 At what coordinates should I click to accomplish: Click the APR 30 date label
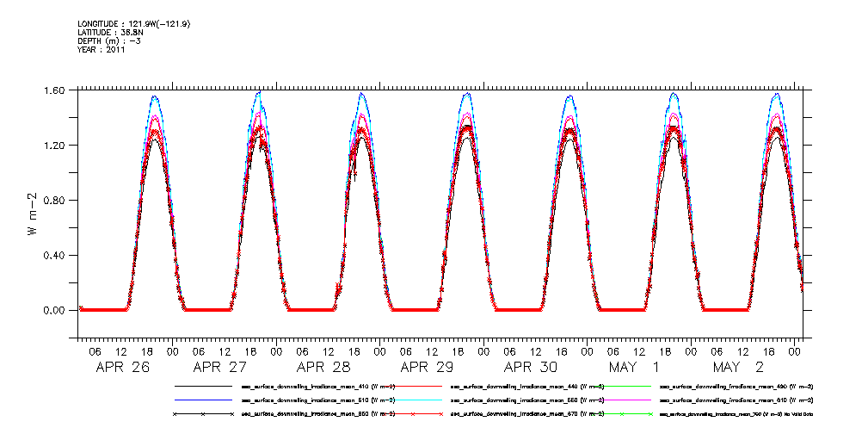[x=531, y=367]
